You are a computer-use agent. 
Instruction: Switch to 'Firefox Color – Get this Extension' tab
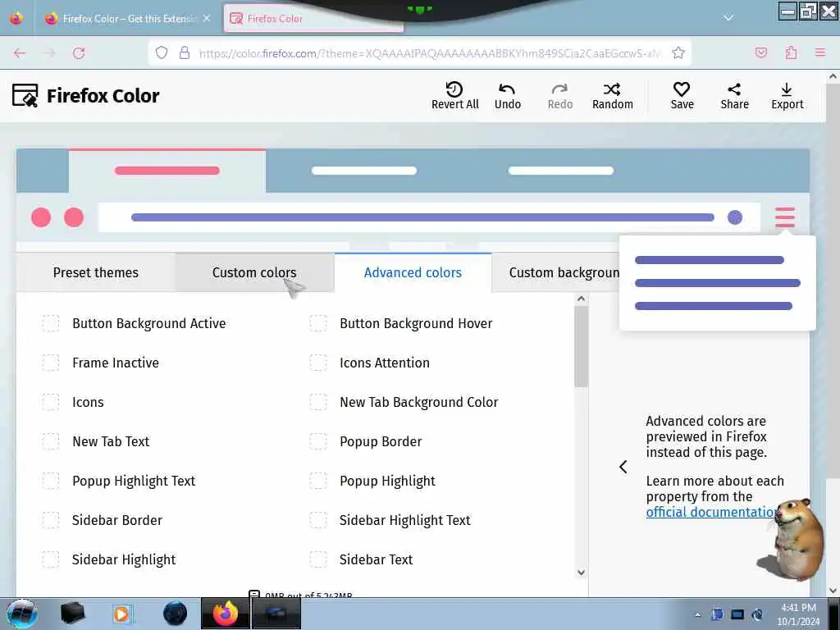pyautogui.click(x=127, y=18)
